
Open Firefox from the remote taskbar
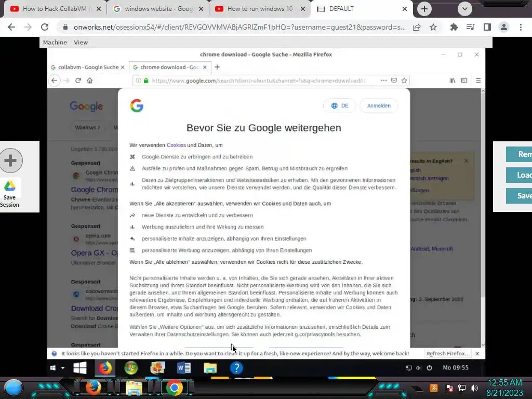pyautogui.click(x=105, y=368)
